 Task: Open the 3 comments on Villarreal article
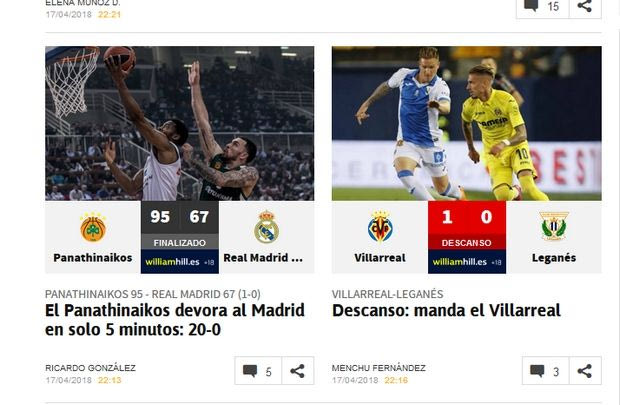pyautogui.click(x=546, y=371)
